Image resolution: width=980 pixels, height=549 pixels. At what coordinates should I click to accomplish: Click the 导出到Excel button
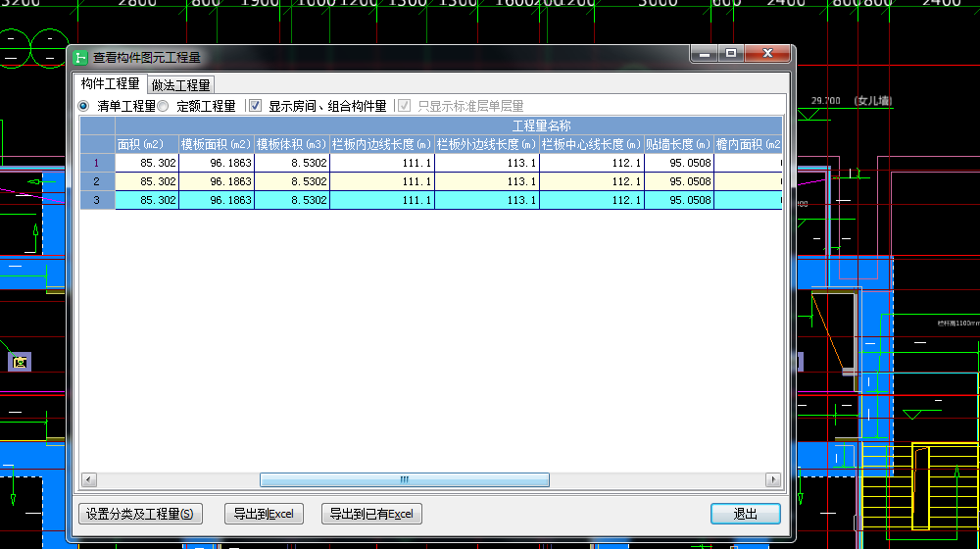264,514
